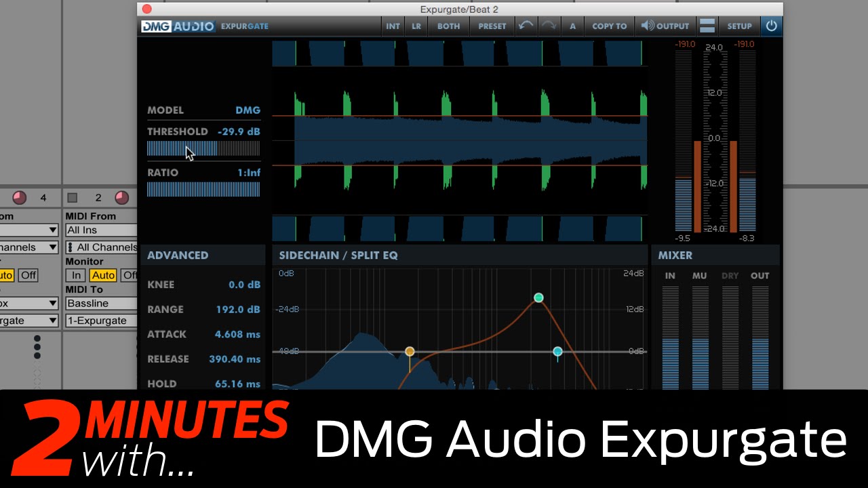Click the right peak readout -191.0
Screen dimensions: 868x488
(744, 44)
